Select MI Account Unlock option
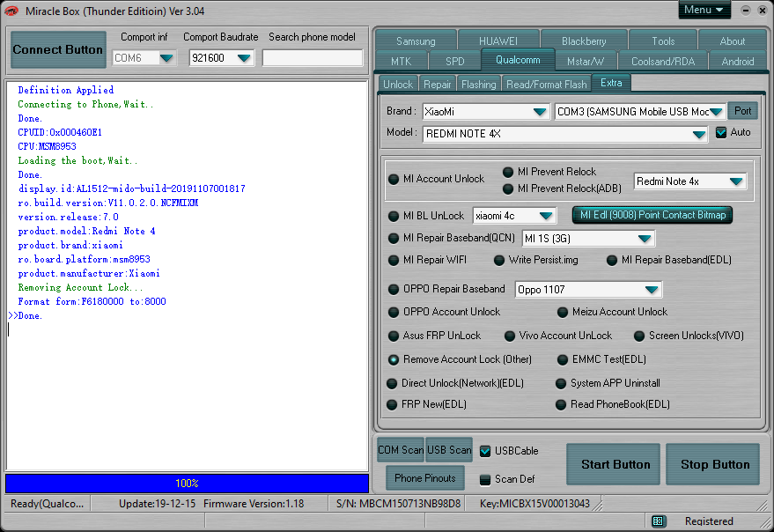The image size is (774, 532). pos(394,179)
